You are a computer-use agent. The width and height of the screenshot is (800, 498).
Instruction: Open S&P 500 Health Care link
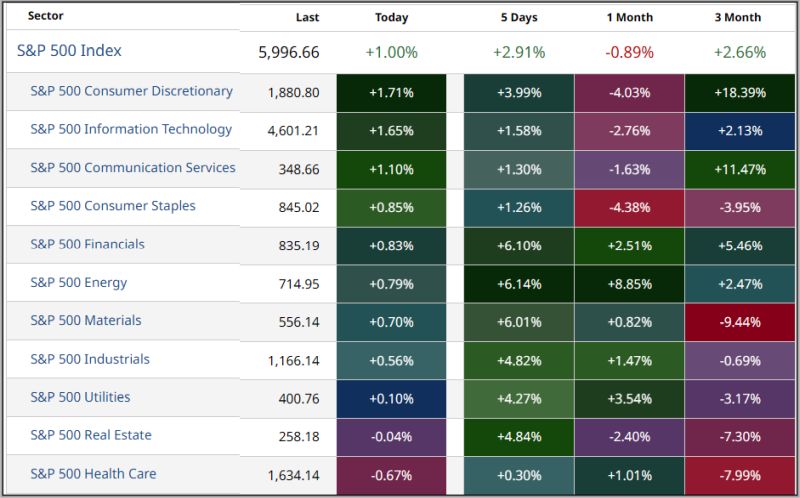(x=93, y=474)
